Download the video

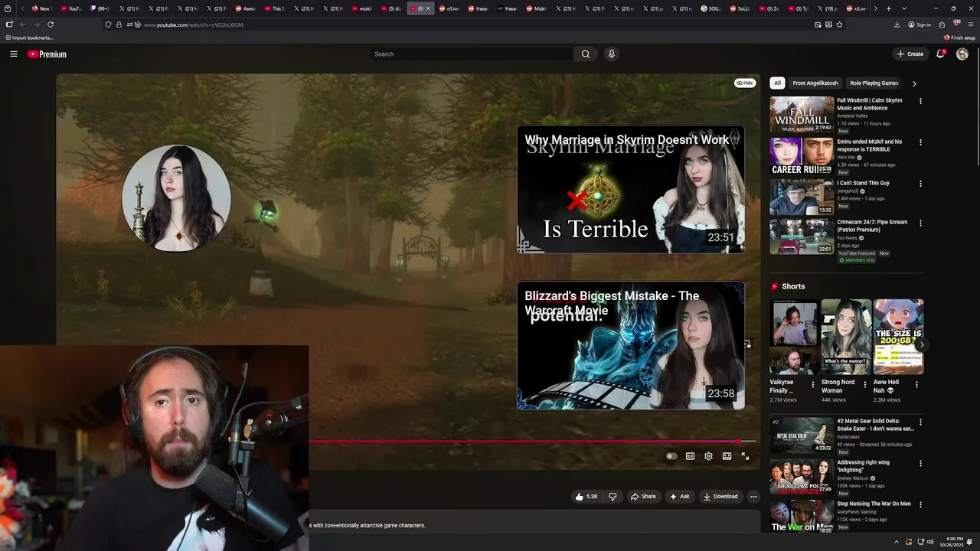(720, 497)
